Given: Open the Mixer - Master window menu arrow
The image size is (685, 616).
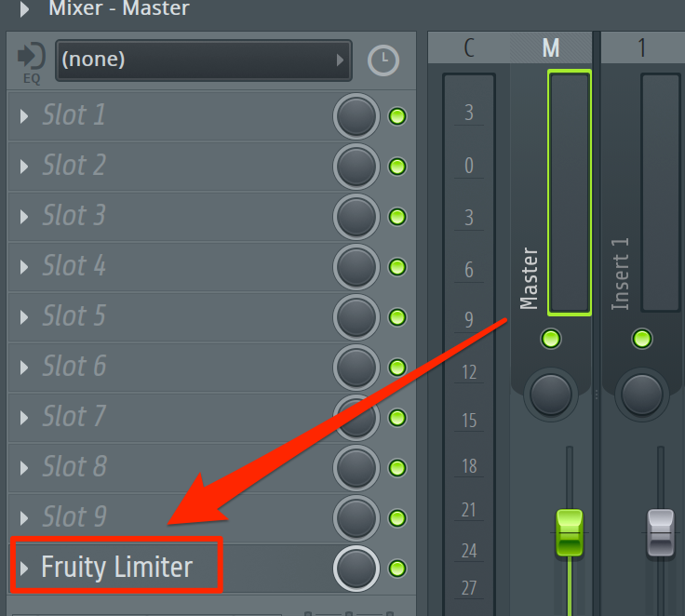Looking at the screenshot, I should [24, 9].
